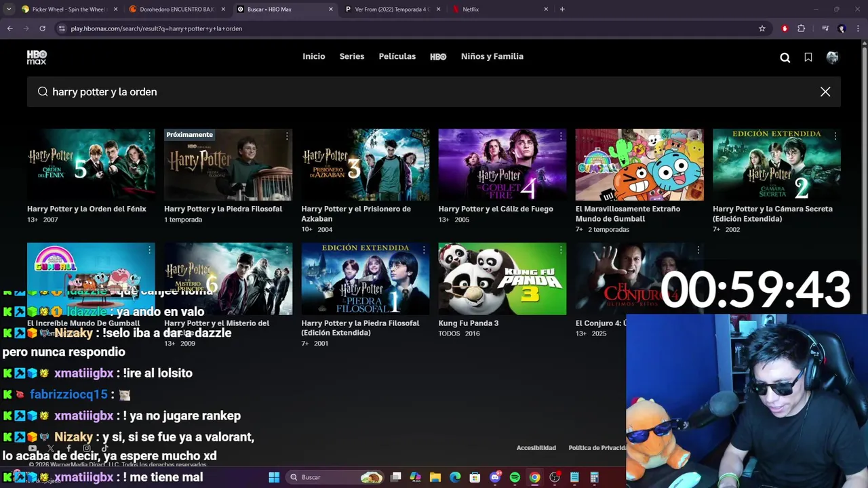The image size is (868, 488).
Task: Click title Kung Fu Panda 3
Action: [x=469, y=323]
